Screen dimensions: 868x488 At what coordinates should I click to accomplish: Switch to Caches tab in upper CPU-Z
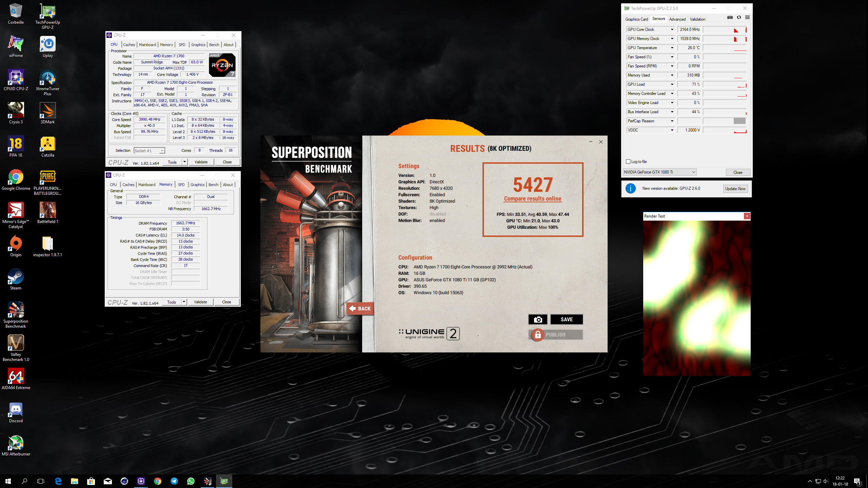point(129,45)
